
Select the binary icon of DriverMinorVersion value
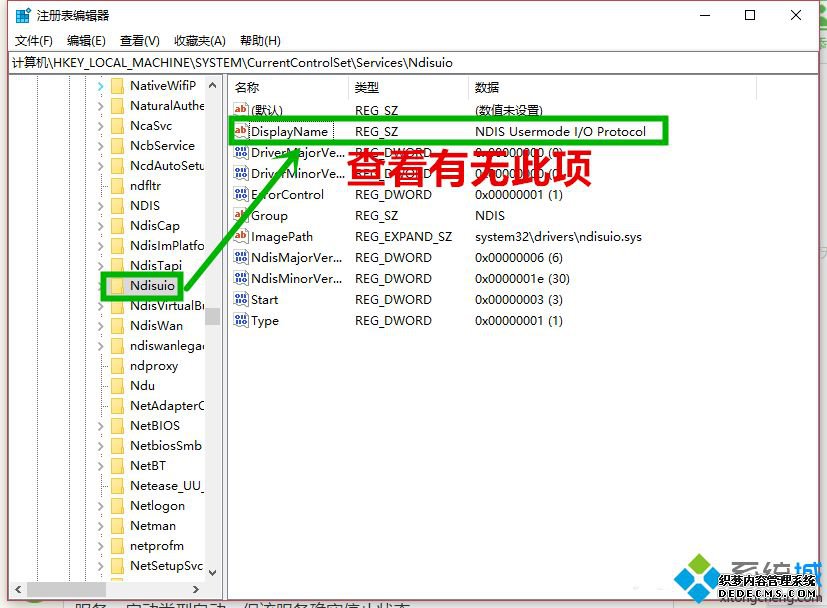(x=241, y=173)
